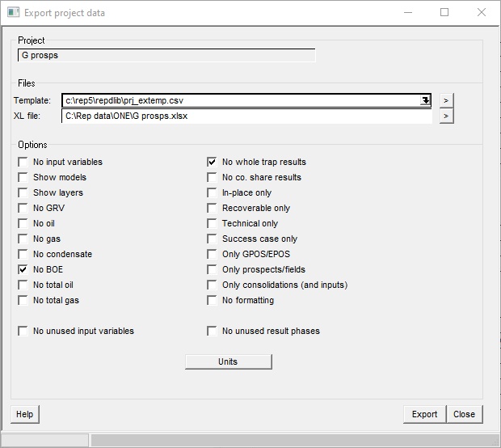Uncheck the No BOE option
This screenshot has width=501, height=448.
[23, 269]
